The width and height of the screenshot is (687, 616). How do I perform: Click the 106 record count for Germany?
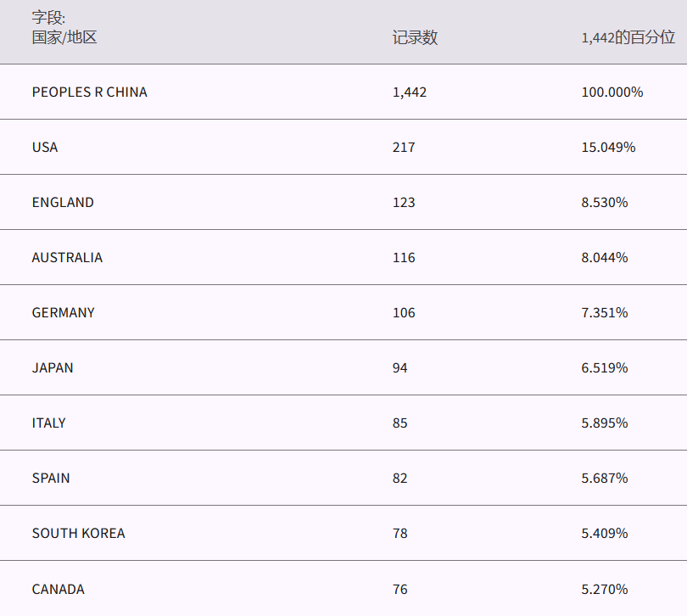click(x=404, y=312)
